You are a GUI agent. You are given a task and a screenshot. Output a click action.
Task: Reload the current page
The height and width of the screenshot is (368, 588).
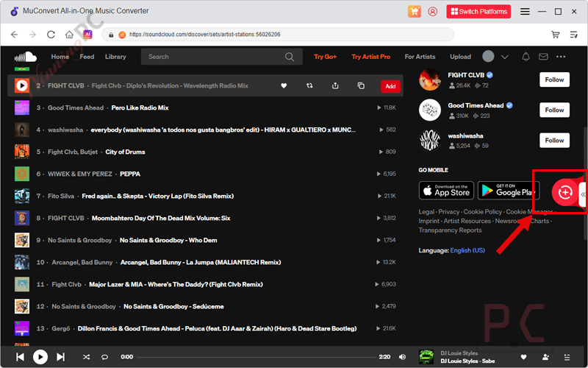pos(51,35)
